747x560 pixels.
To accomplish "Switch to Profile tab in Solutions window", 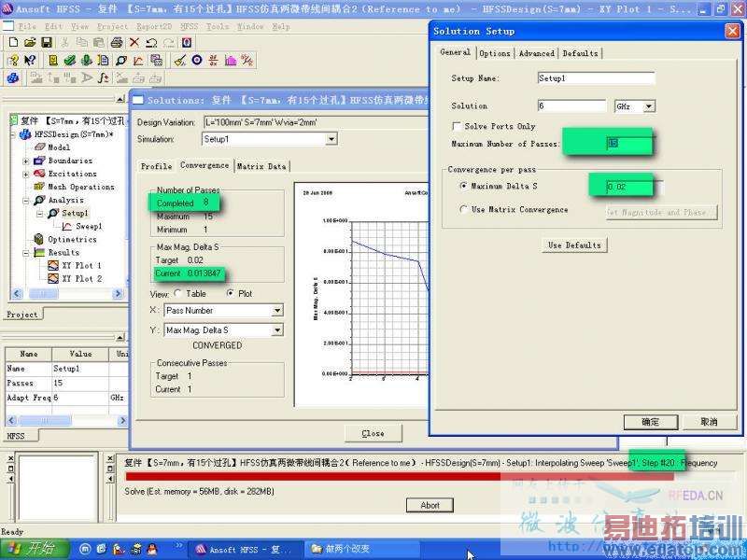I will 156,166.
